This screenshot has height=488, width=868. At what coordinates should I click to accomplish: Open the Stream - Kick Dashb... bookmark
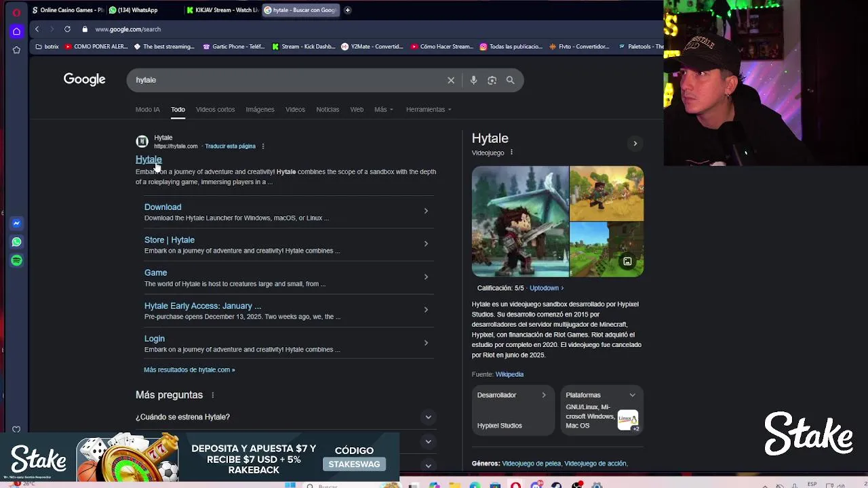[x=304, y=47]
